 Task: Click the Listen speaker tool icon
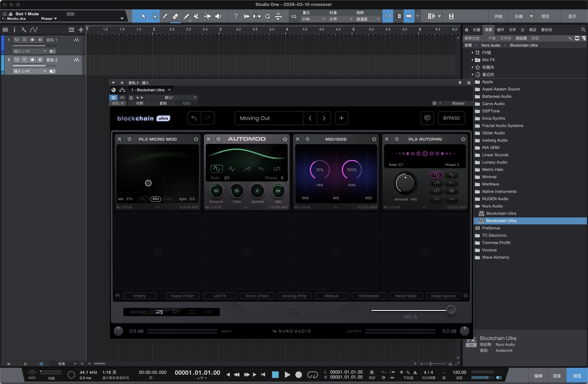218,16
